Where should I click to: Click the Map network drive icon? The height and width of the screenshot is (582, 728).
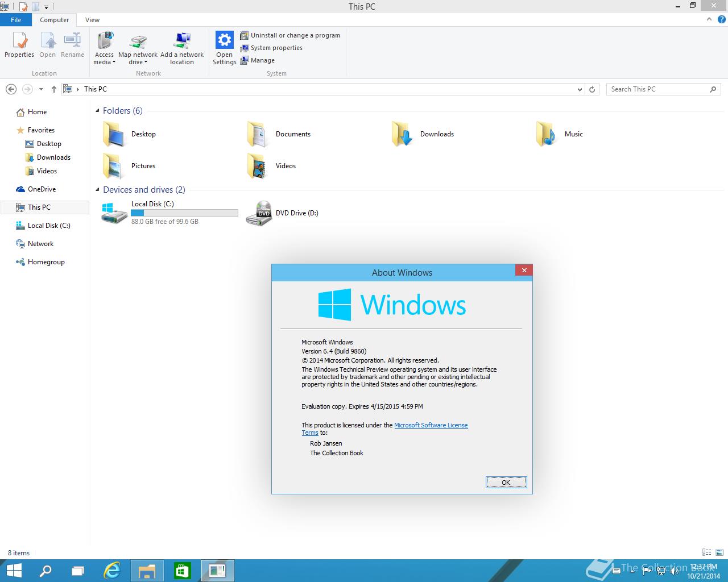tap(138, 42)
